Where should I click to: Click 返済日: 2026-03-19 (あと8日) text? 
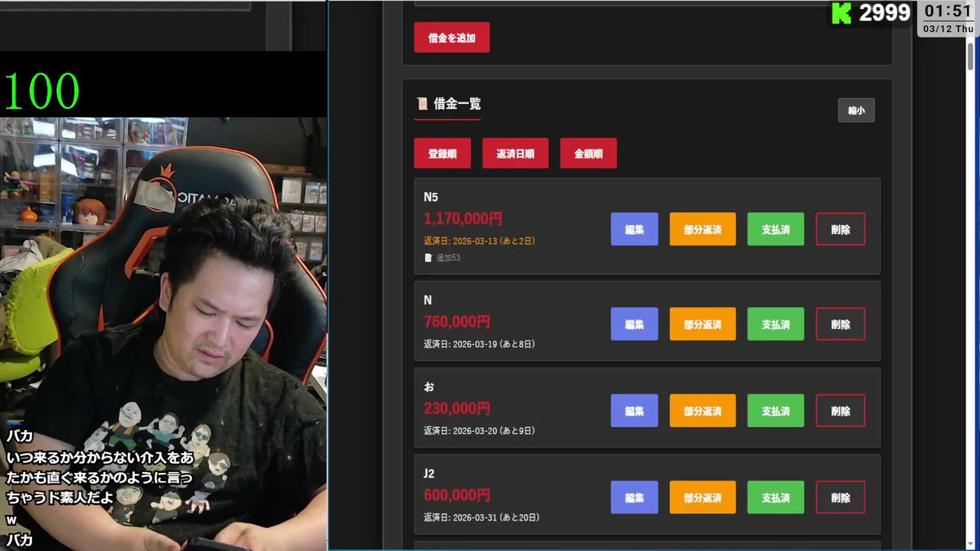479,344
